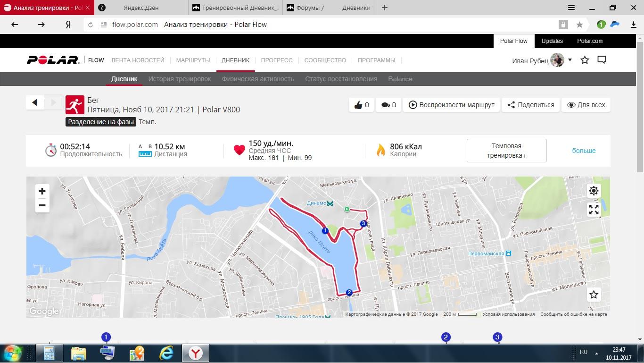Click the star icon on the map

pyautogui.click(x=594, y=295)
